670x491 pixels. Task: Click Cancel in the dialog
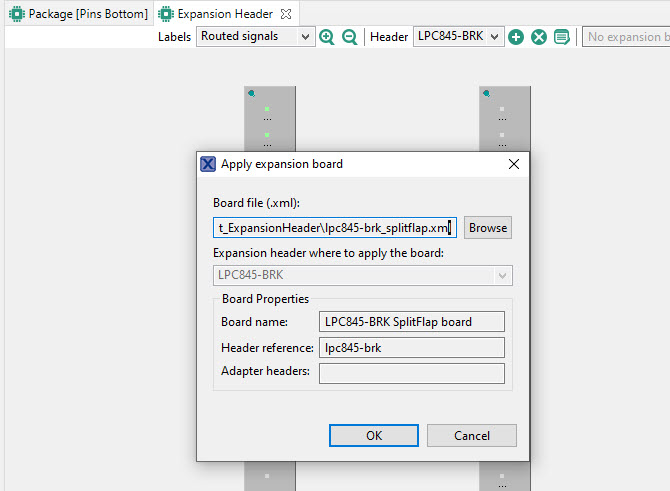(x=471, y=436)
